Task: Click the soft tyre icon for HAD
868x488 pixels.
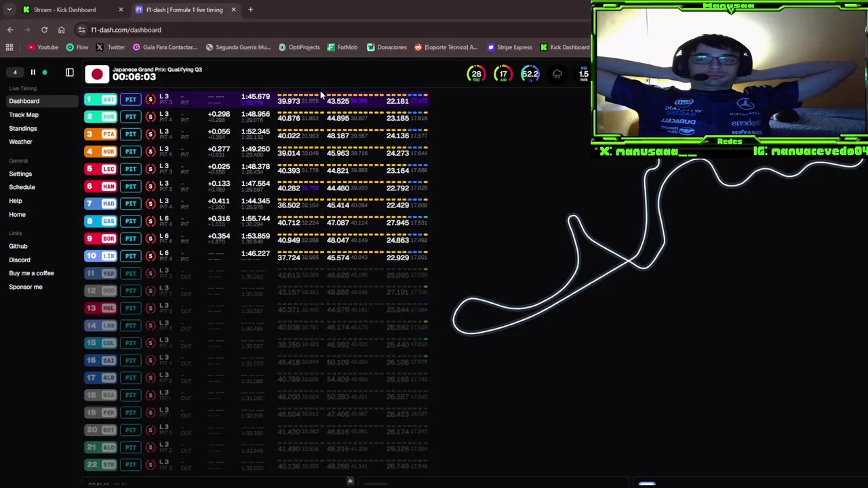Action: [151, 203]
